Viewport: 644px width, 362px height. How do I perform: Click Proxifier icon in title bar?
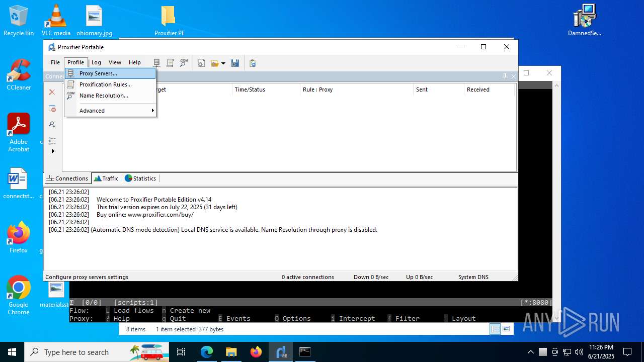pos(52,47)
